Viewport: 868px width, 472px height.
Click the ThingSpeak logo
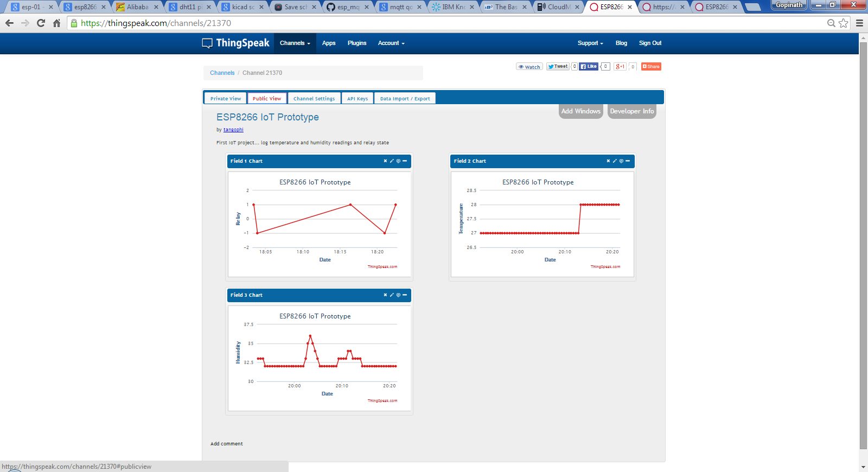point(235,43)
